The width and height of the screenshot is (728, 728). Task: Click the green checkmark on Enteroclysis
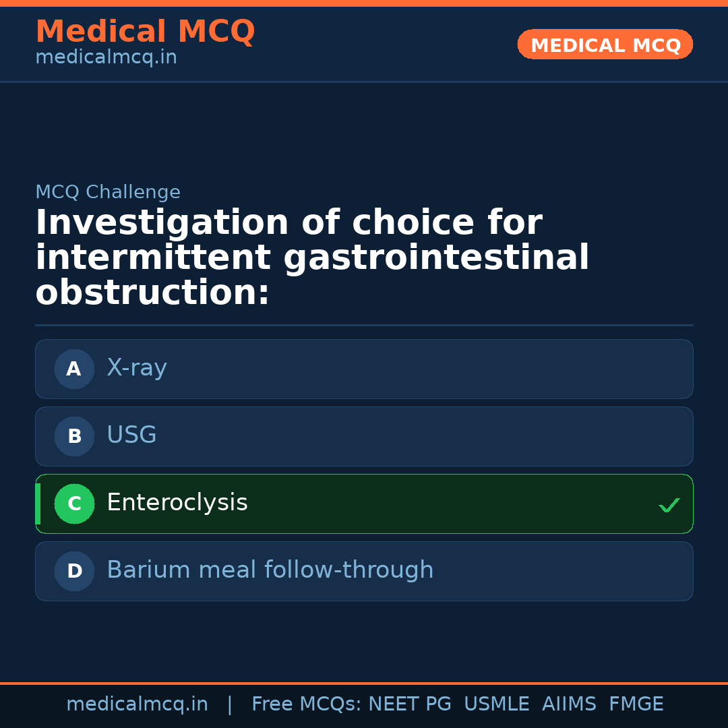coord(669,505)
